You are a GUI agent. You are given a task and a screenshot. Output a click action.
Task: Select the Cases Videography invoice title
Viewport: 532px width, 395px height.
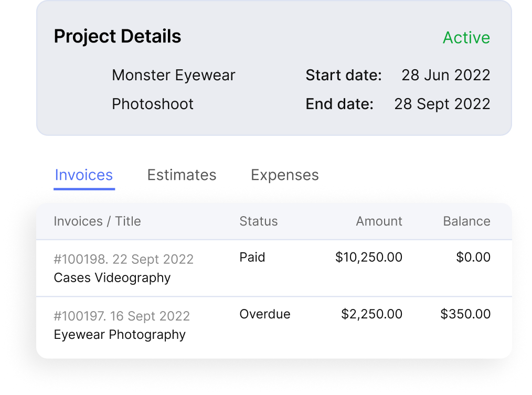click(112, 278)
